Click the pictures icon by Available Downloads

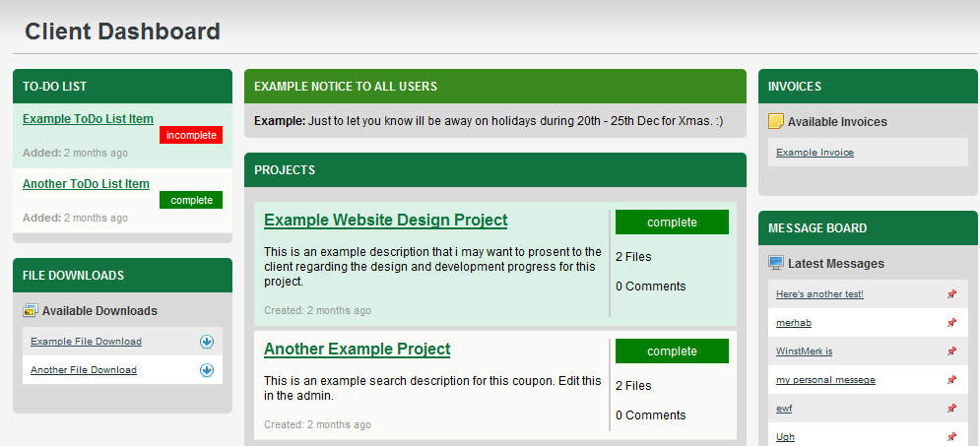pos(30,310)
